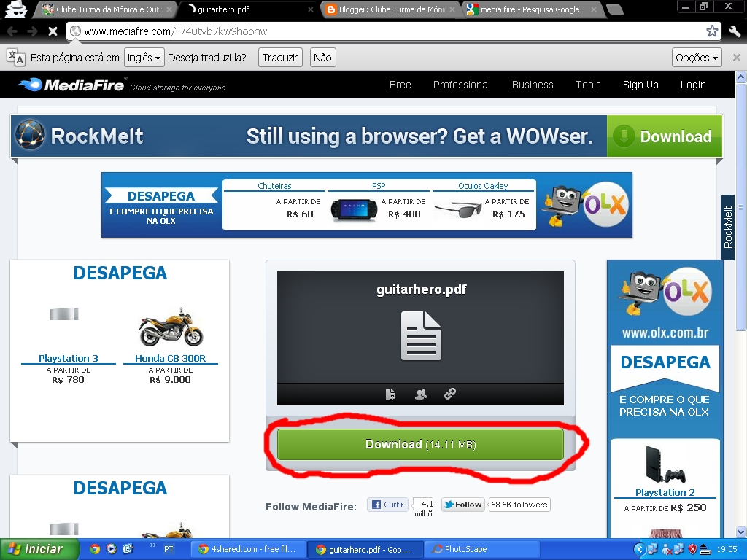Expand quick launch chevron in taskbar

click(152, 545)
